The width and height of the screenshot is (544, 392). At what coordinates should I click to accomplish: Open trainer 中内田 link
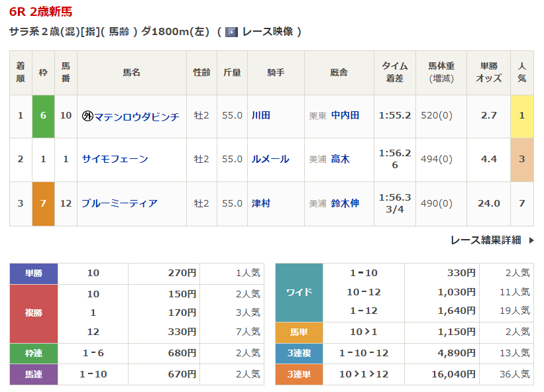pos(345,115)
